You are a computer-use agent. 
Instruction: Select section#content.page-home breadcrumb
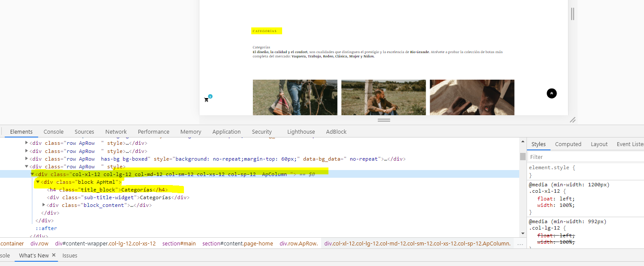(238, 243)
